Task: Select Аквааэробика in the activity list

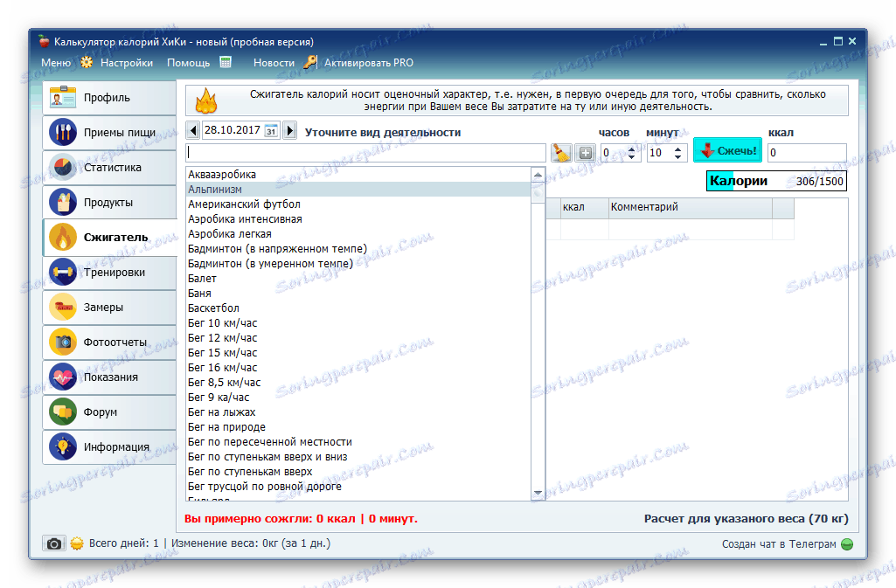Action: tap(359, 175)
